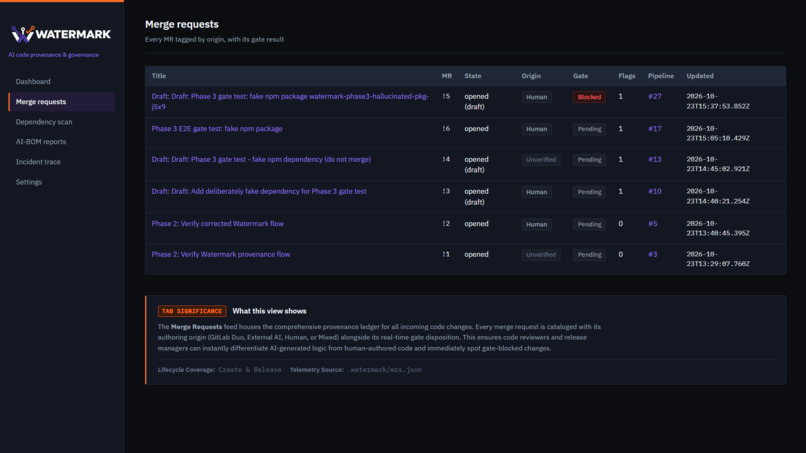Click Pending badge in MR !6 row
The height and width of the screenshot is (453, 806).
click(589, 129)
